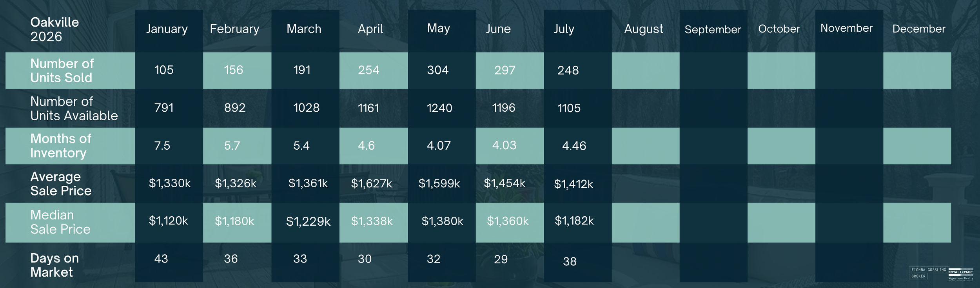This screenshot has width=980, height=288.
Task: Click the Oakville 2026 title
Action: pyautogui.click(x=54, y=29)
